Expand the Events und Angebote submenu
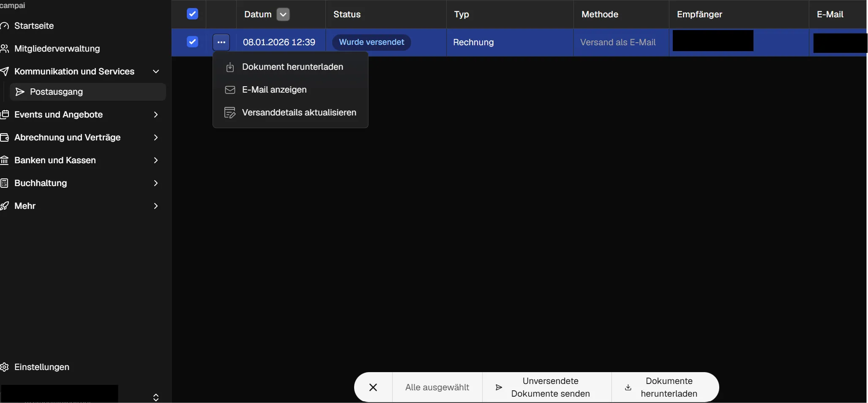This screenshot has height=403, width=868. point(156,115)
